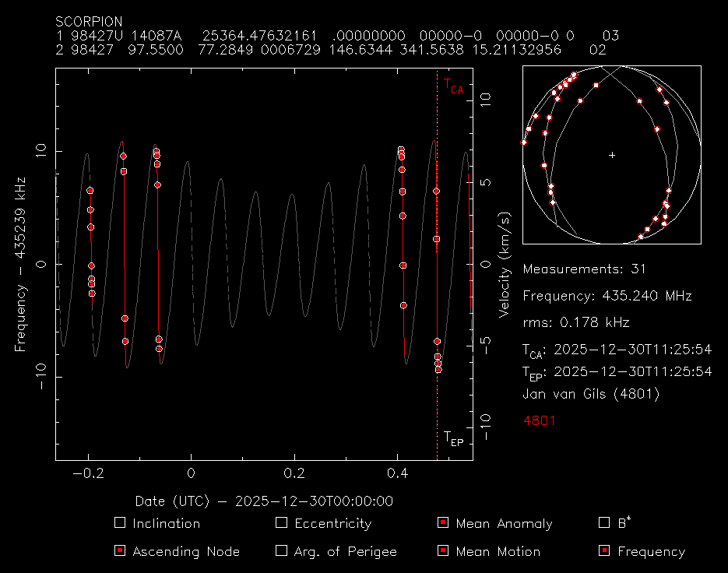Select the red 4801 station label
728x573 pixels.
pyautogui.click(x=539, y=420)
